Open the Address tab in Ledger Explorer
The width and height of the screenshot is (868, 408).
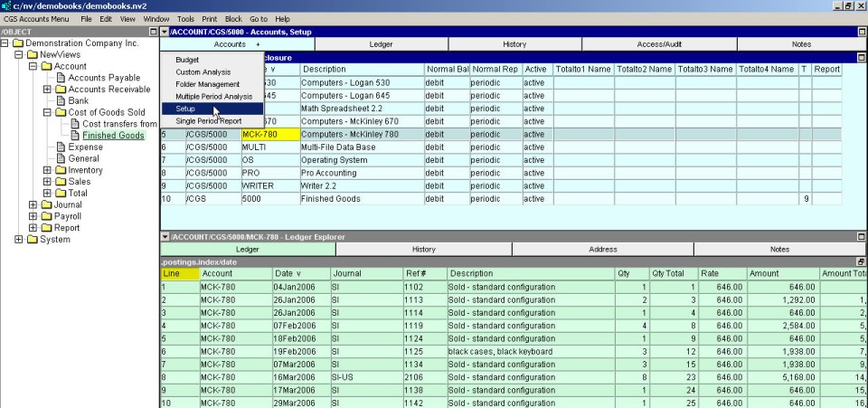[x=602, y=249]
